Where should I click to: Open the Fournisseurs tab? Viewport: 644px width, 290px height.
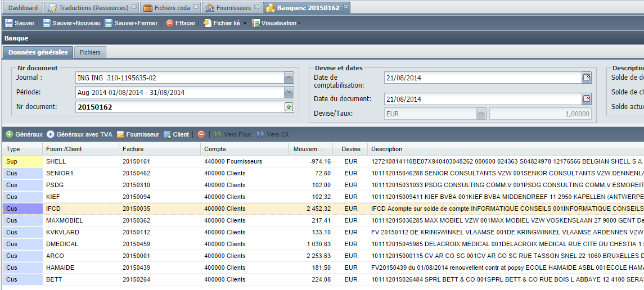click(233, 7)
